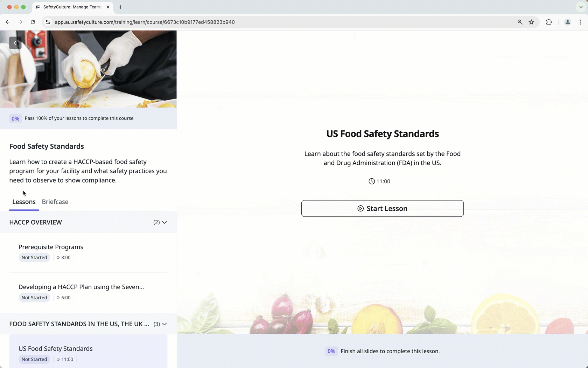This screenshot has width=588, height=368.
Task: Click the zoom magnifier icon in address bar
Action: (520, 22)
